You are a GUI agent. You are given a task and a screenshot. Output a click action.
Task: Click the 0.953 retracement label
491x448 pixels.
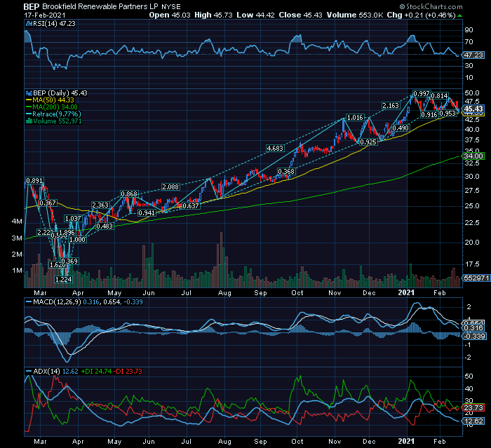pyautogui.click(x=448, y=114)
